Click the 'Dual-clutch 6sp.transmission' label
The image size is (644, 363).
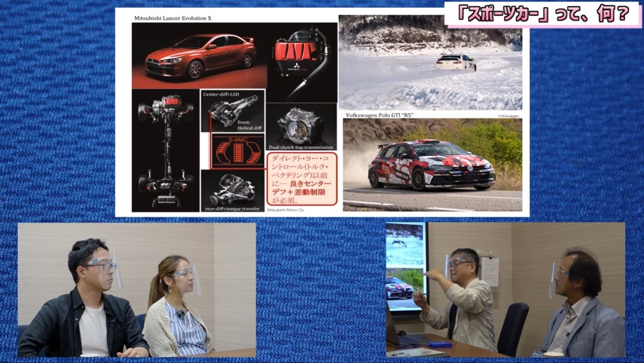(301, 147)
